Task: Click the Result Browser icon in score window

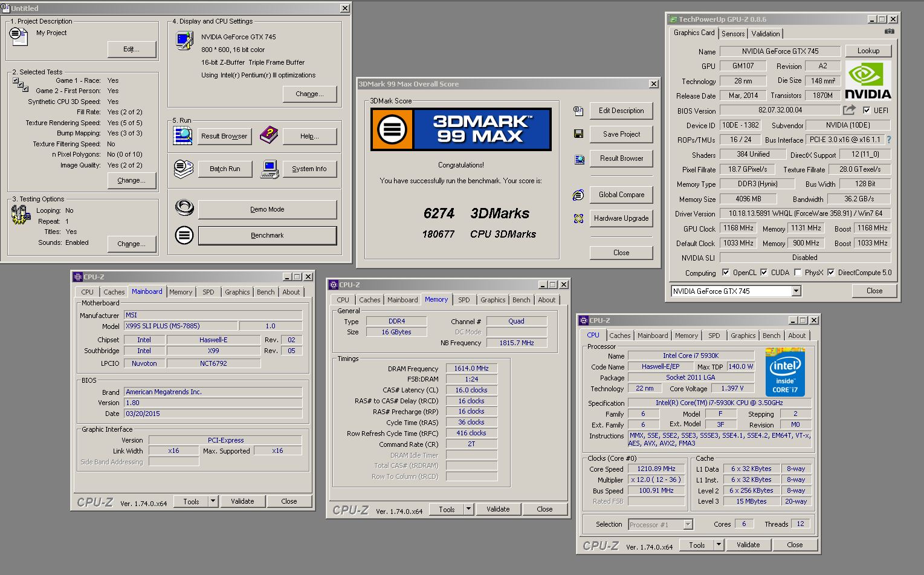Action: [x=579, y=159]
